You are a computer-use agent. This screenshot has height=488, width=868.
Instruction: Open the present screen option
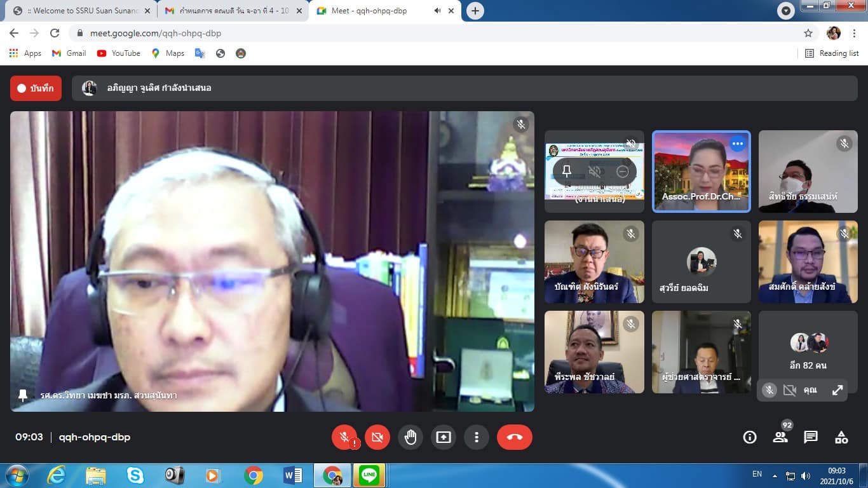[444, 437]
